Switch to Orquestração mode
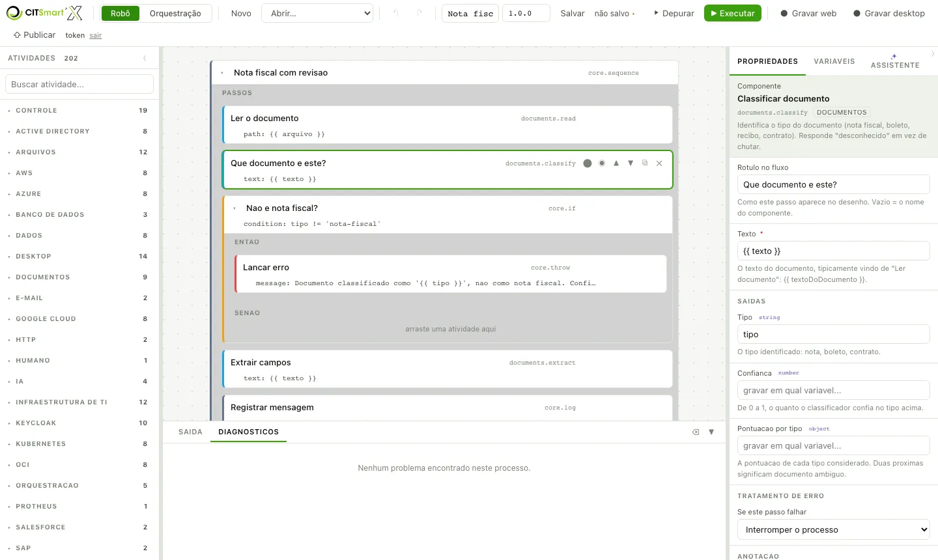The image size is (938, 560). [175, 13]
